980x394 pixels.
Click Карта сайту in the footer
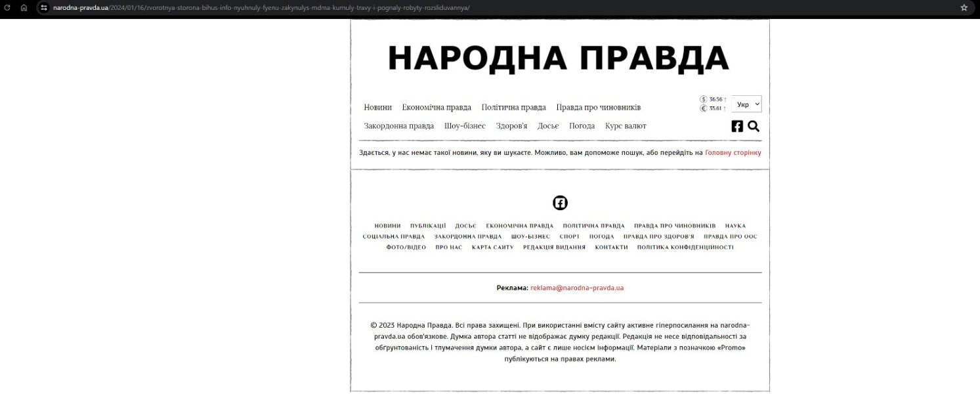tap(491, 248)
